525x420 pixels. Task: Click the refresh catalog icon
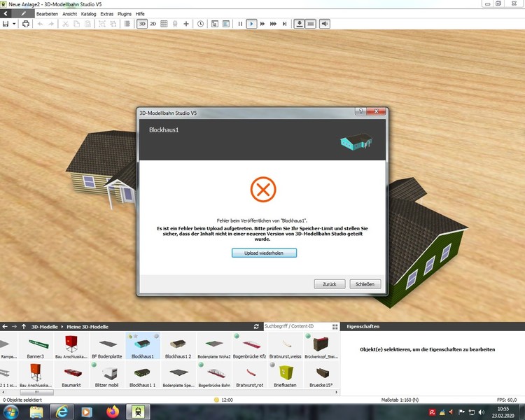(256, 327)
